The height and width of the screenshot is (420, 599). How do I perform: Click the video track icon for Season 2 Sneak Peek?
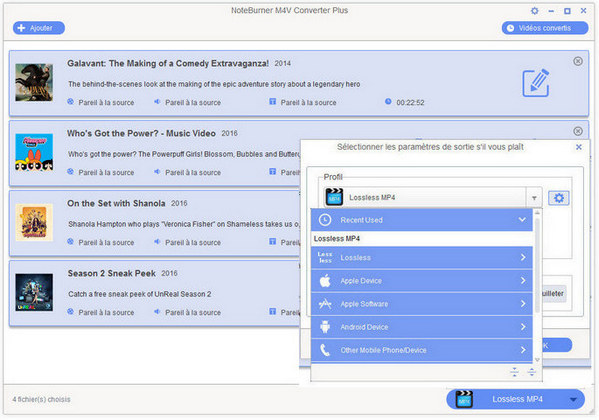click(x=70, y=311)
